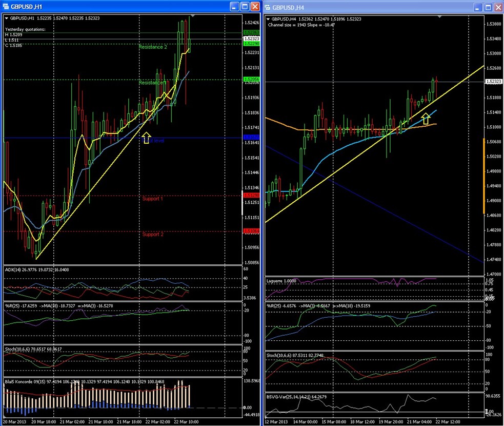
Task: Click the orange vertical bar on H4 price scale
Action: 484,176
